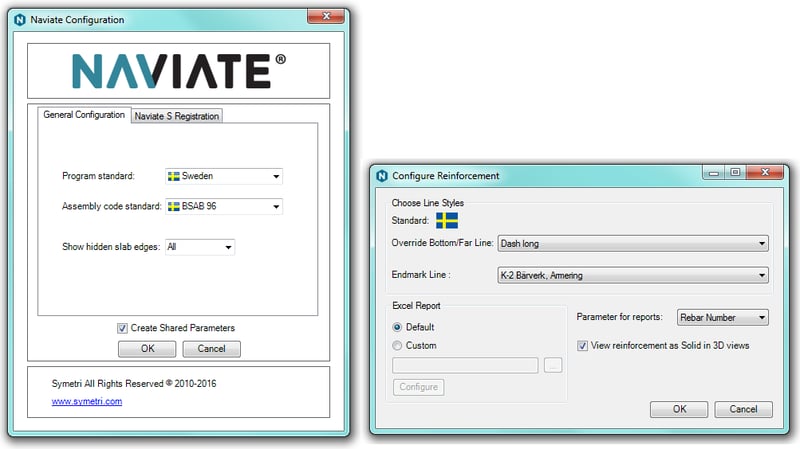Open the Show hidden slab edges dropdown
Image resolution: width=800 pixels, height=449 pixels.
(200, 247)
